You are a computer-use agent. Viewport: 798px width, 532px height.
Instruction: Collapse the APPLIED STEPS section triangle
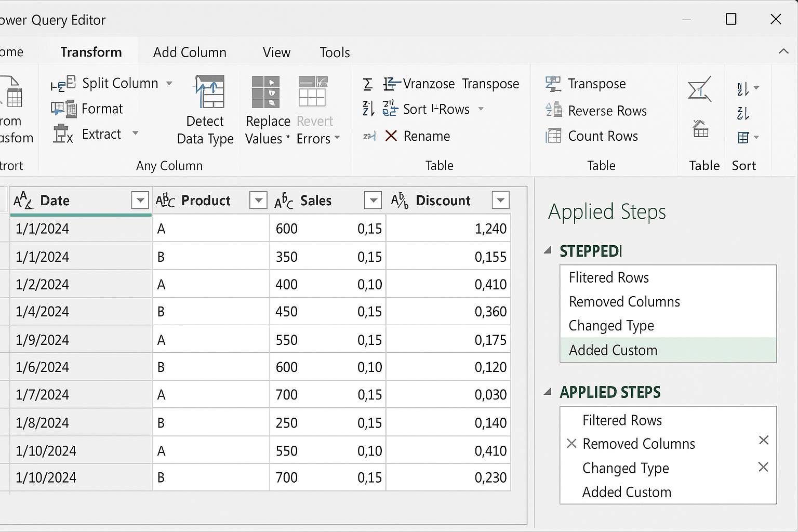[548, 392]
